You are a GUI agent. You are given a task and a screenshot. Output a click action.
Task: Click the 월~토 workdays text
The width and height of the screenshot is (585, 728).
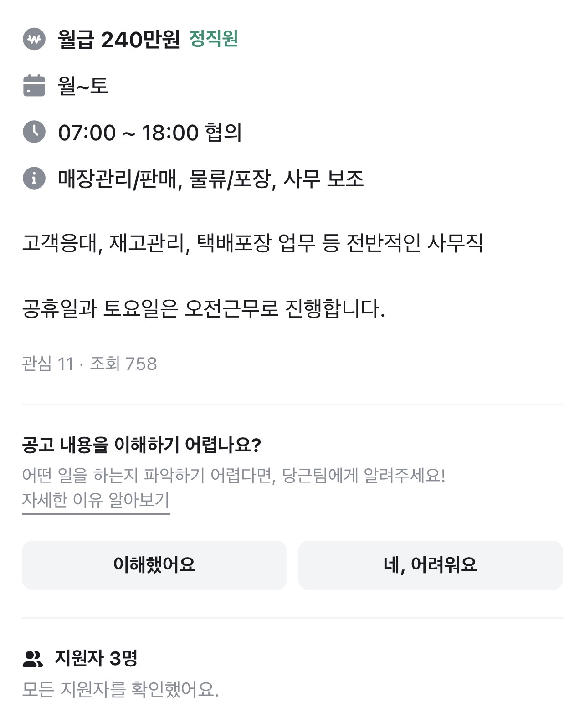point(83,86)
